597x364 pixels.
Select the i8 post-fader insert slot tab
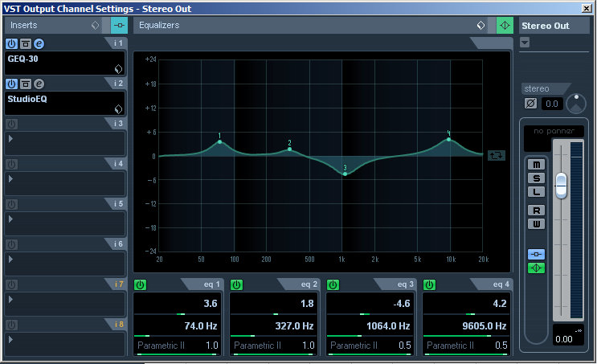(118, 324)
